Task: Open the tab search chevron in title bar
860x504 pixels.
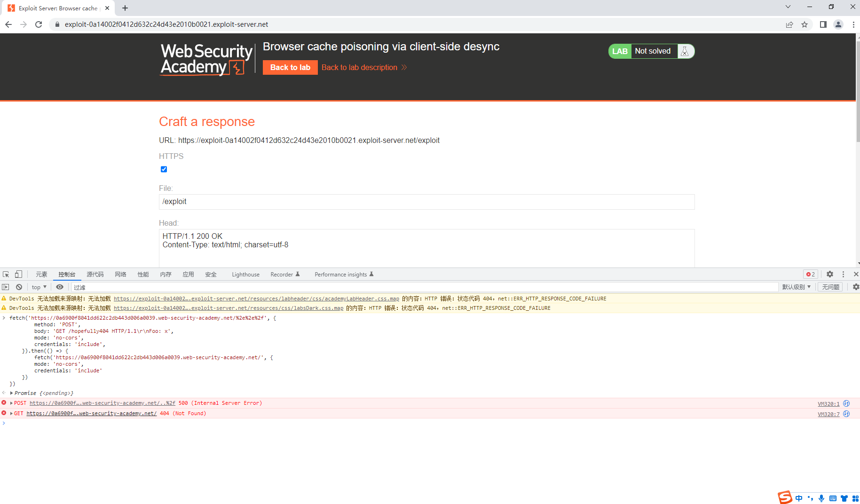Action: 788,7
